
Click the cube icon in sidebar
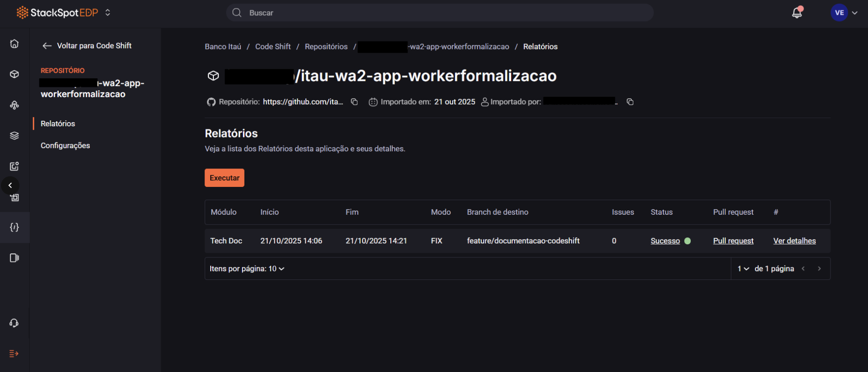click(14, 74)
